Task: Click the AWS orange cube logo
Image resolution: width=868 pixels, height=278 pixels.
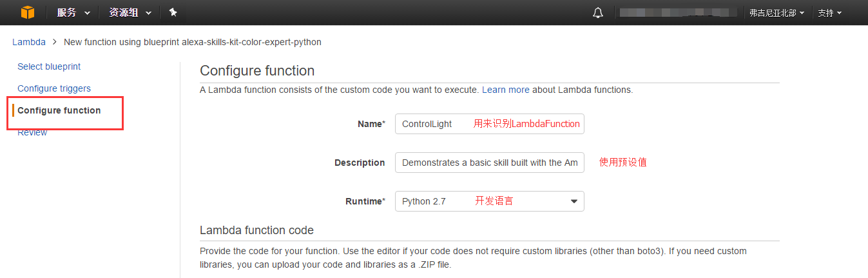Action: pyautogui.click(x=26, y=12)
